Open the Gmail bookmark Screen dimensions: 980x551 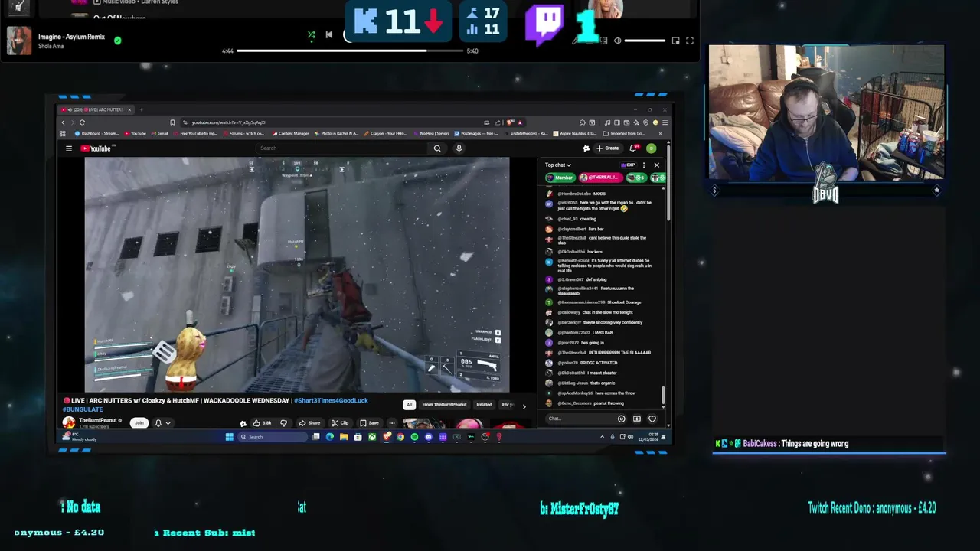(159, 133)
